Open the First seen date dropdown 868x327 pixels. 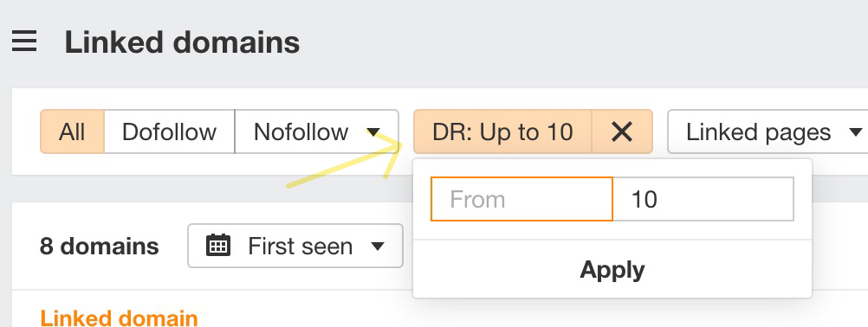(295, 246)
